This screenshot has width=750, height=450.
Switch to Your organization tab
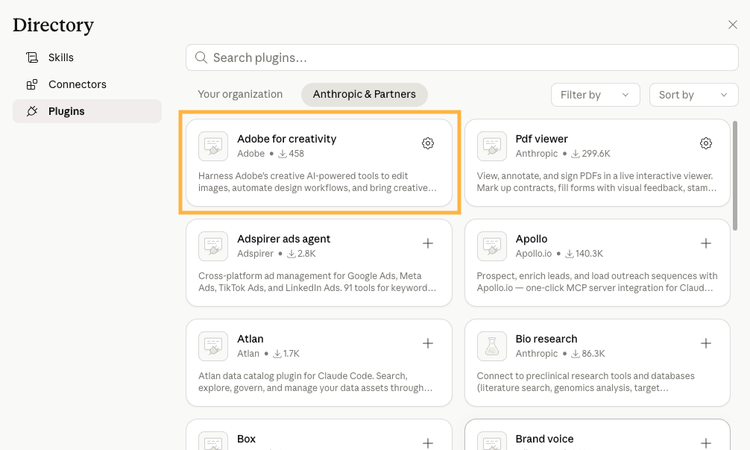[240, 94]
